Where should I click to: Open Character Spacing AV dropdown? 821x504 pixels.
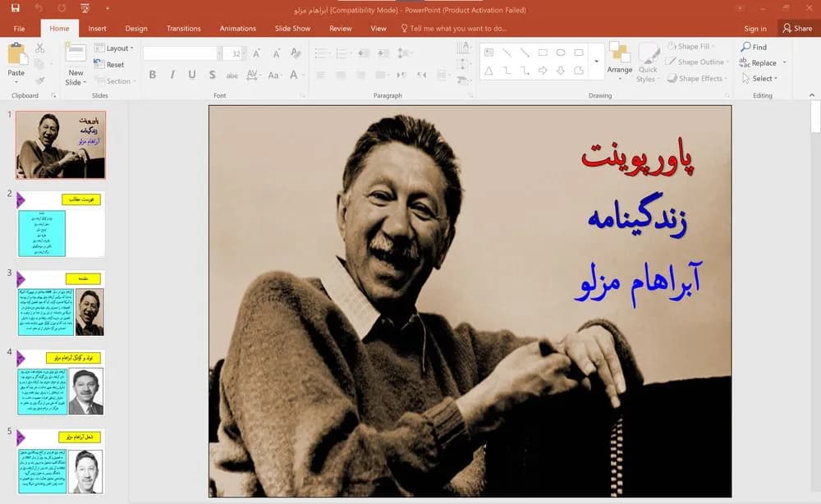pos(253,75)
